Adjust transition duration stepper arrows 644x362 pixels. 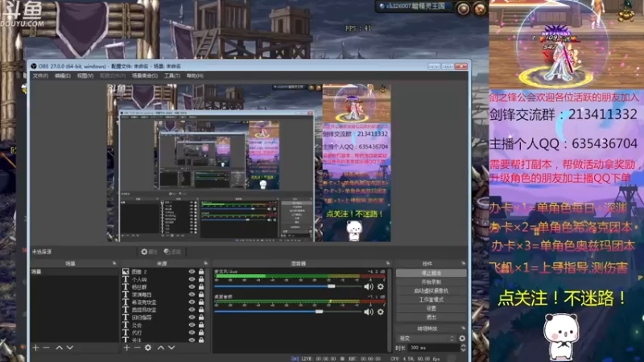(x=464, y=348)
